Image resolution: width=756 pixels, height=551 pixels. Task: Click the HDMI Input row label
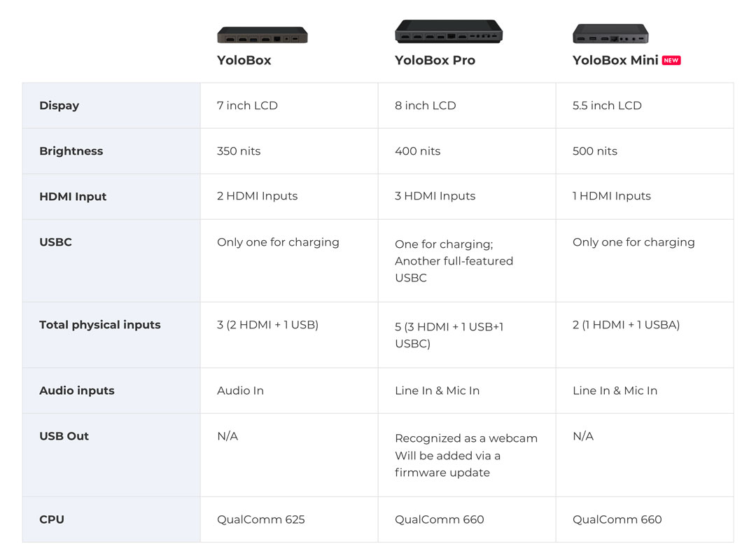(x=73, y=196)
